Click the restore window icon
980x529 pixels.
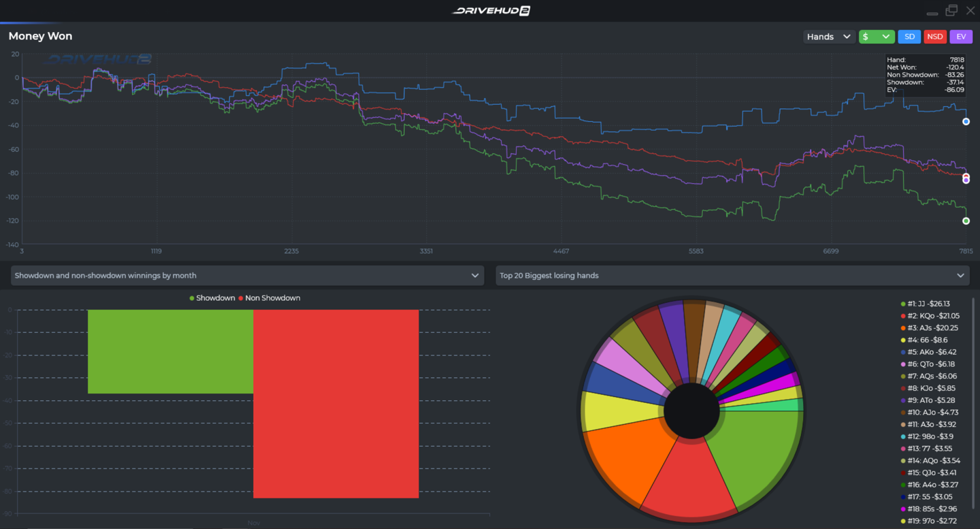951,10
